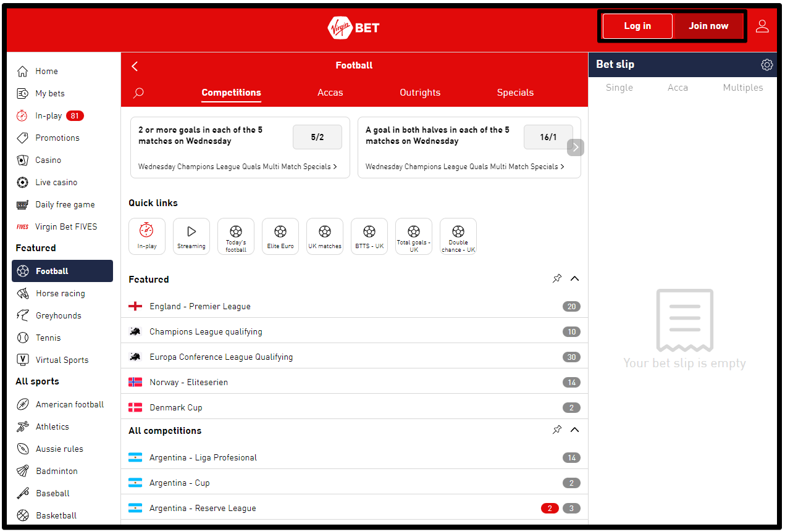Open the In-play quick link stopwatch

[x=147, y=236]
